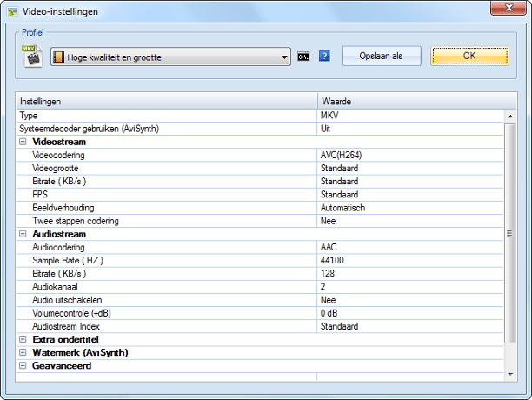The image size is (532, 400).
Task: Close the Video-instellingen dialog
Action: point(509,8)
